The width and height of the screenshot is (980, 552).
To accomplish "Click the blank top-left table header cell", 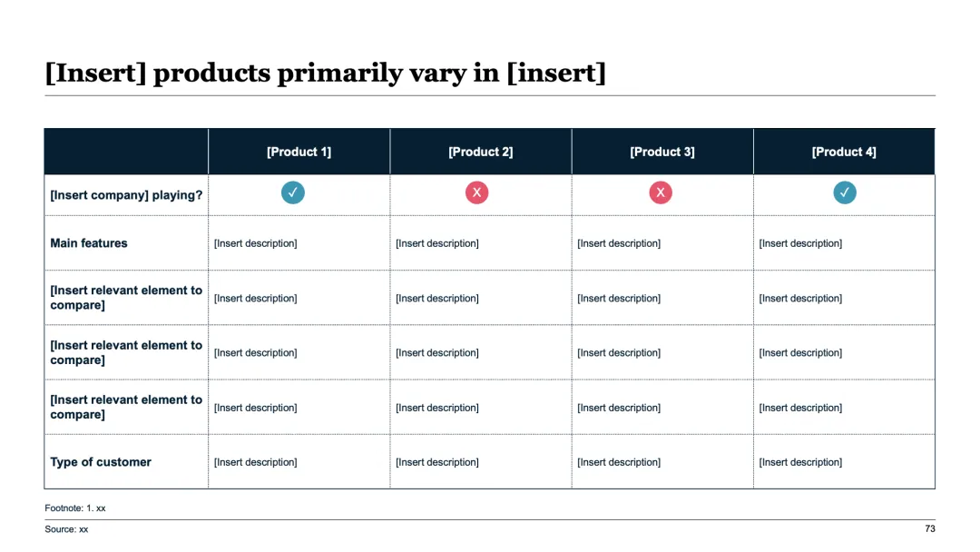I will (x=126, y=152).
